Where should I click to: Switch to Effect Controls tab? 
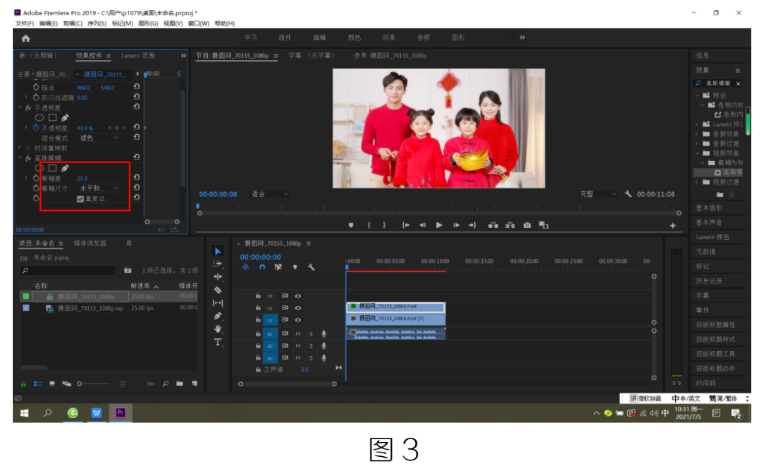[x=89, y=56]
